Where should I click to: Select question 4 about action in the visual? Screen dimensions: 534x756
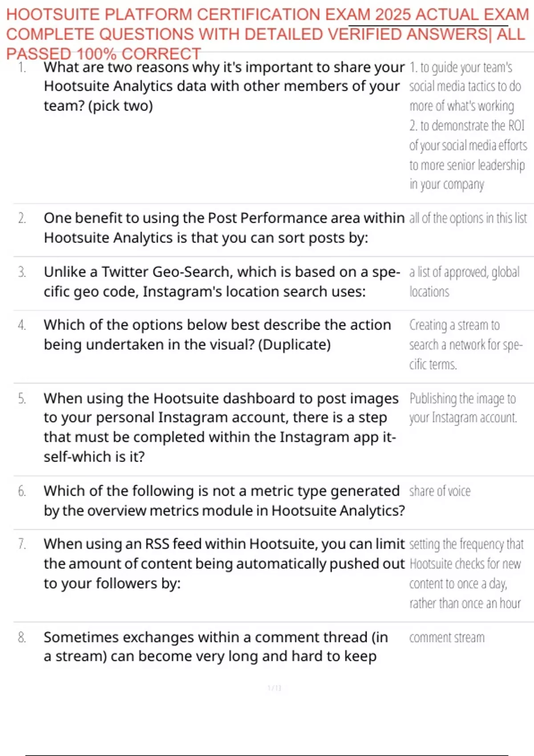tap(217, 335)
